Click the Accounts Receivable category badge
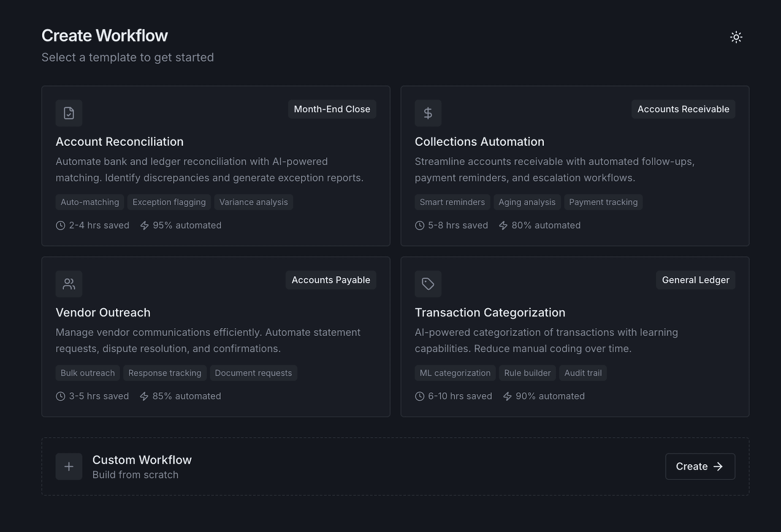 [x=683, y=109]
